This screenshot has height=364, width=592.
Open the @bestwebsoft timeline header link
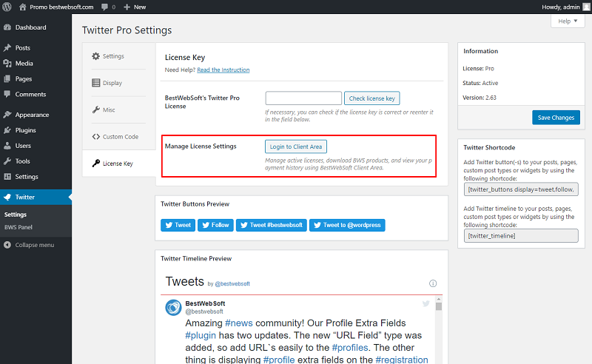tap(232, 283)
